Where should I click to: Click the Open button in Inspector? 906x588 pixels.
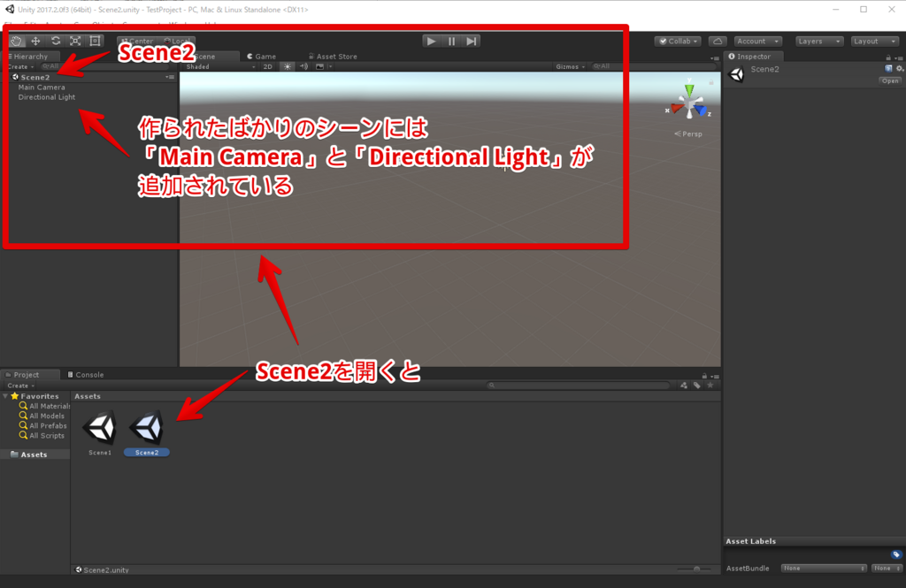pos(890,80)
